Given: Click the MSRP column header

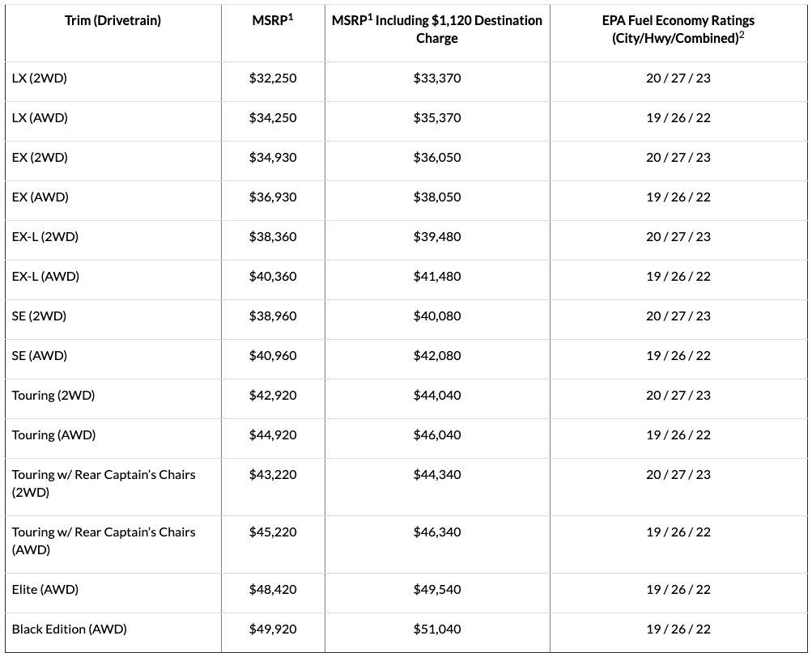Looking at the screenshot, I should point(273,21).
